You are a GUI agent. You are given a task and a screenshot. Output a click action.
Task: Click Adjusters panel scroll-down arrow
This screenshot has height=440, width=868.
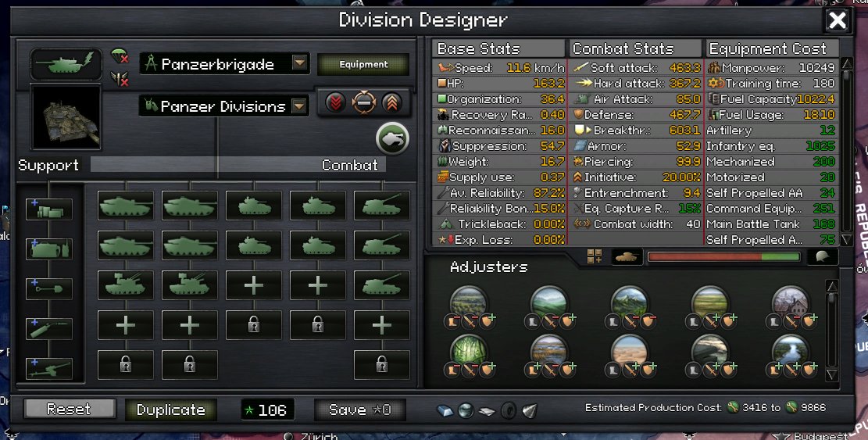coord(831,374)
